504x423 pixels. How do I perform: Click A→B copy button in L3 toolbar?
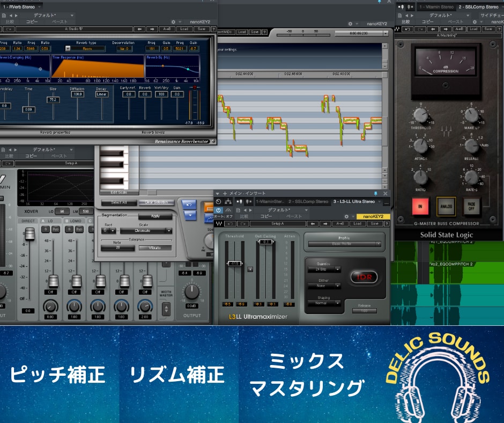340,223
